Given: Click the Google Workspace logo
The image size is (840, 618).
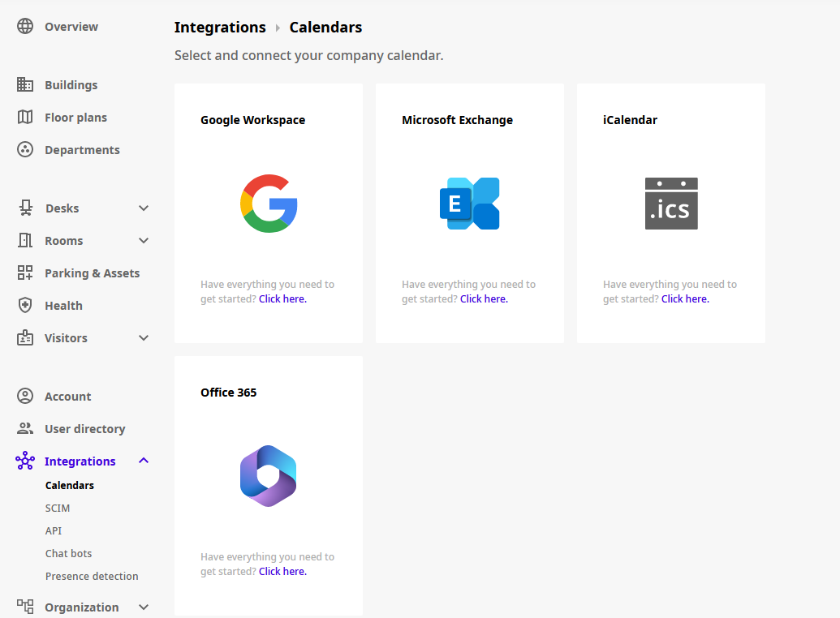Looking at the screenshot, I should point(268,204).
